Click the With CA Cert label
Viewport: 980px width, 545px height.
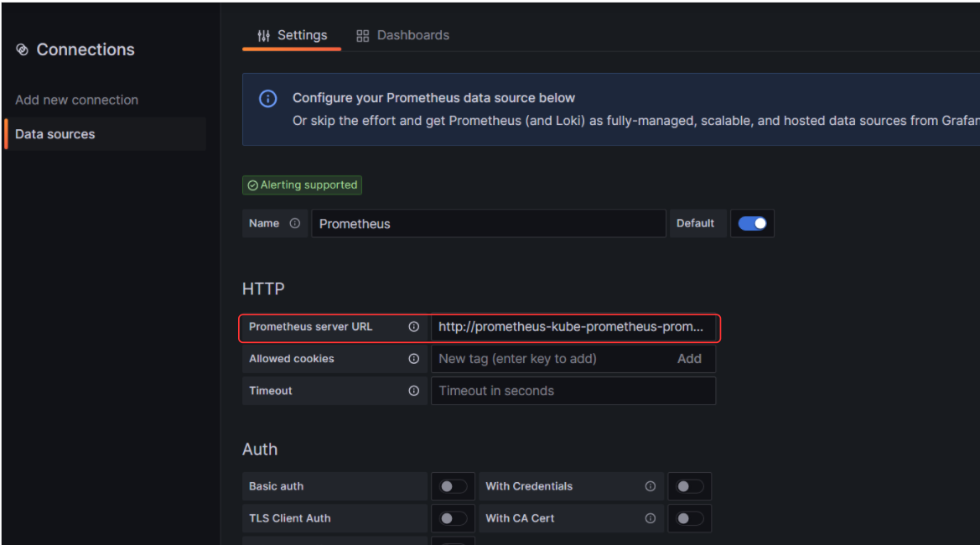click(x=520, y=518)
